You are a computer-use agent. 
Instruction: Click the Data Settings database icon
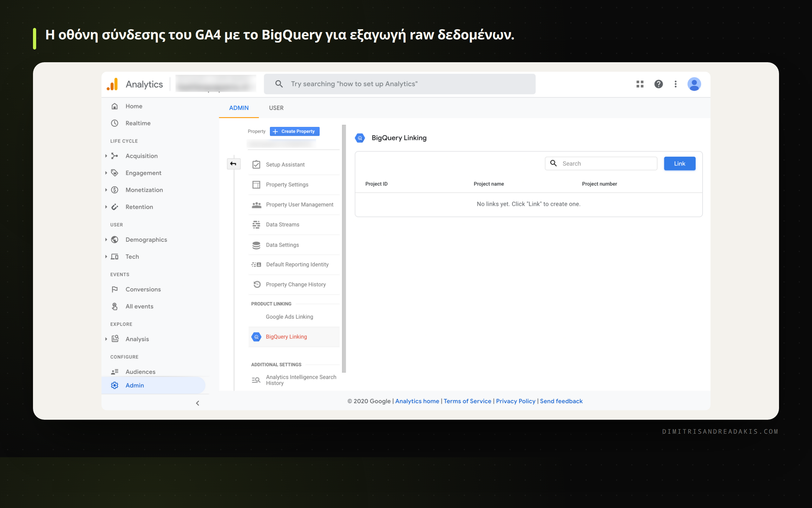point(256,245)
